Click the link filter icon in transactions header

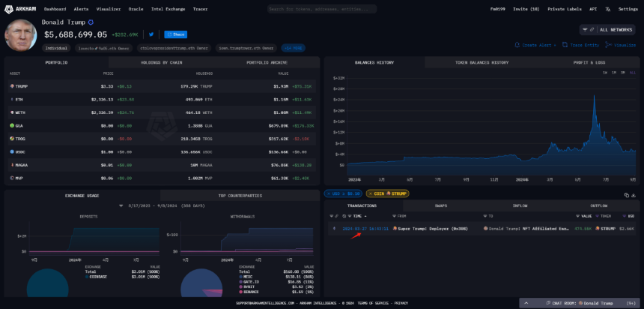pyautogui.click(x=336, y=216)
